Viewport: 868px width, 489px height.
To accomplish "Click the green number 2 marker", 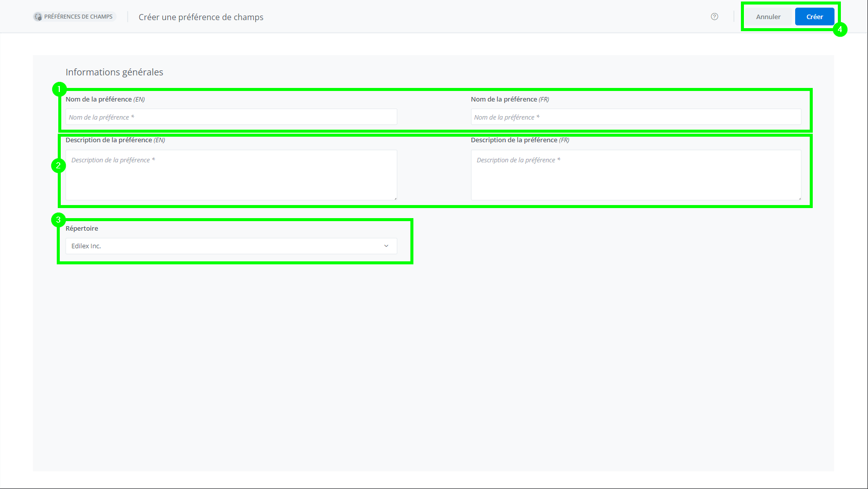I will (58, 165).
